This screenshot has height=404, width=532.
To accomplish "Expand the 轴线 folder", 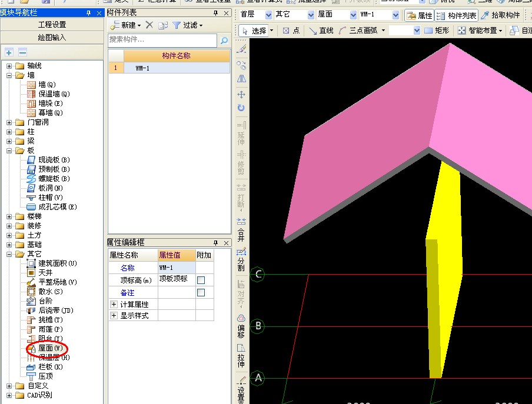I will pos(9,66).
